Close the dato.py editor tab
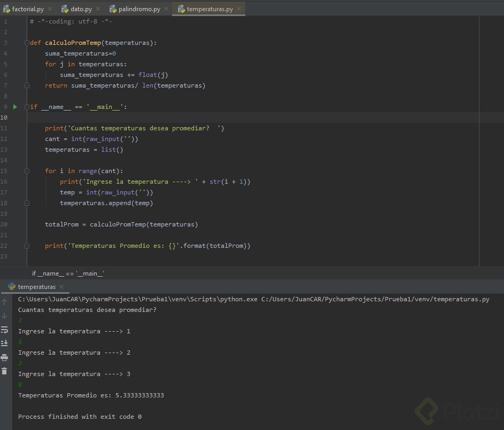 (x=98, y=9)
